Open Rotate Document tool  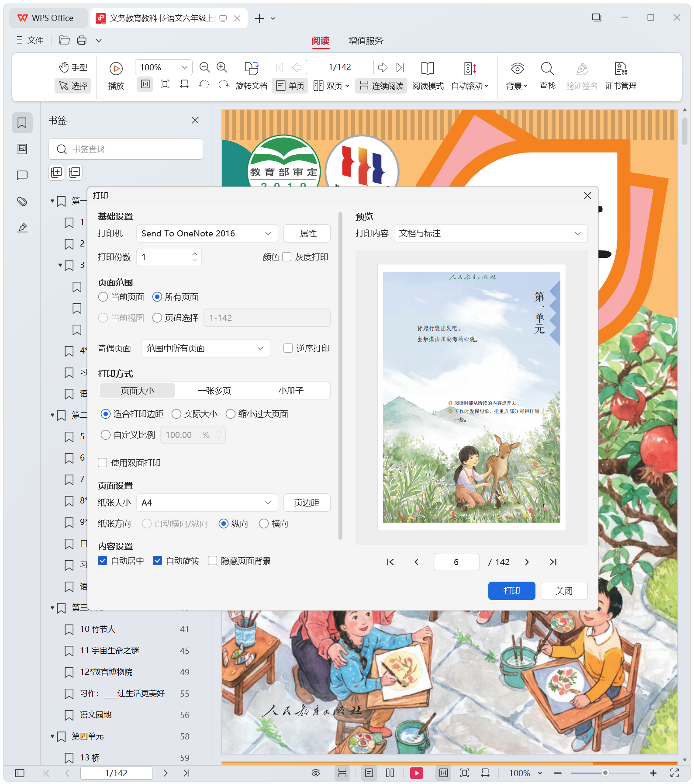coord(251,75)
